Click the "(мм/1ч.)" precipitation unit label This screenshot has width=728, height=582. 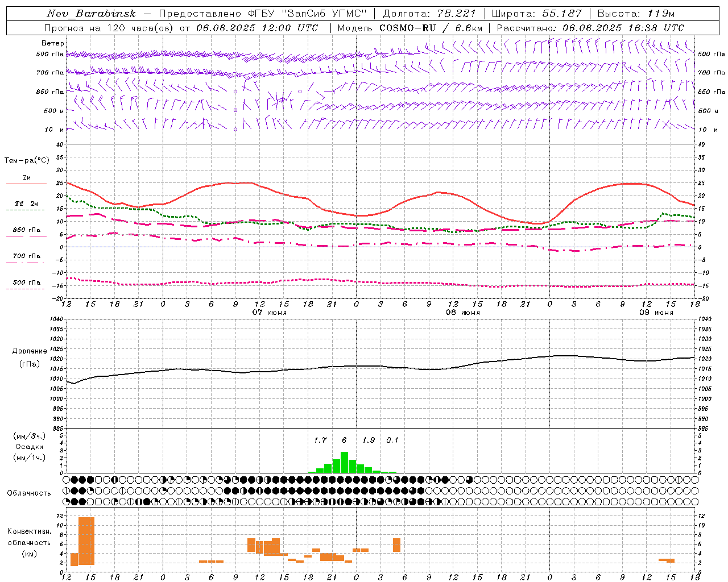pos(29,458)
